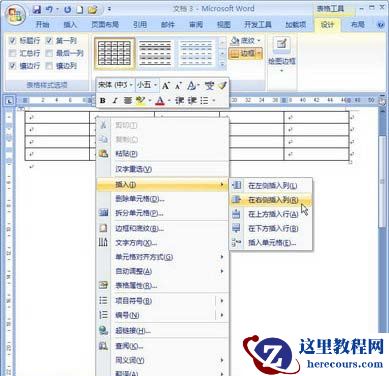Screen dimensions: 389x376
Task: Open the Word help question mark icon
Action: tap(380, 25)
